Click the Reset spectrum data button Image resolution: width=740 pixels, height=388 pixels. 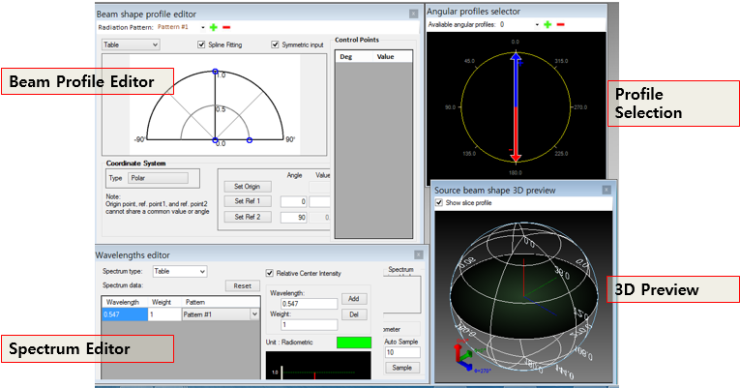click(x=242, y=286)
